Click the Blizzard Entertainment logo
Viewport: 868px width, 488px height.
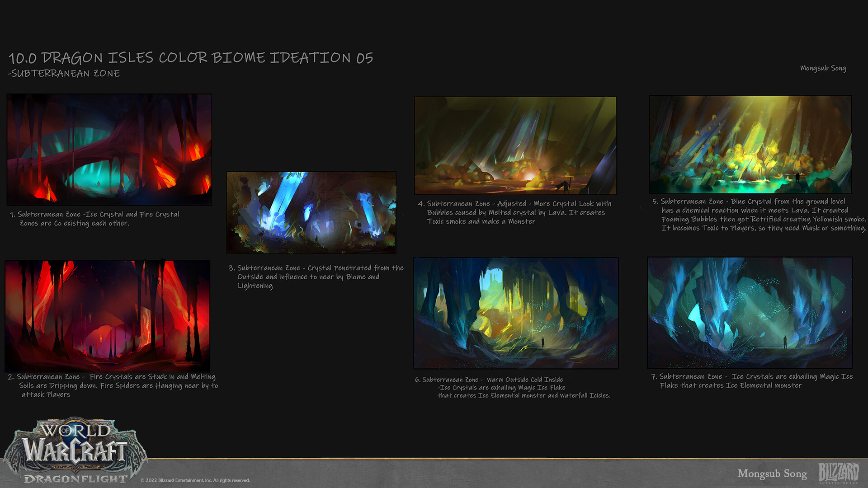(838, 473)
